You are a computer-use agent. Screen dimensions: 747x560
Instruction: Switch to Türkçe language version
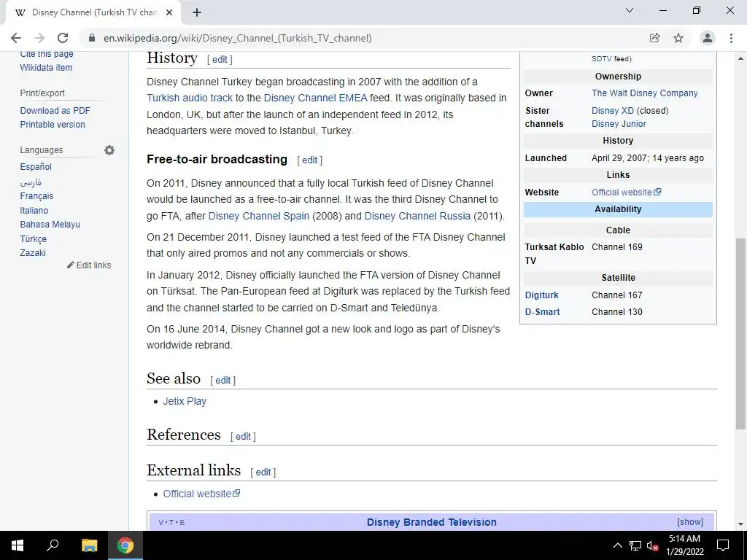click(34, 239)
